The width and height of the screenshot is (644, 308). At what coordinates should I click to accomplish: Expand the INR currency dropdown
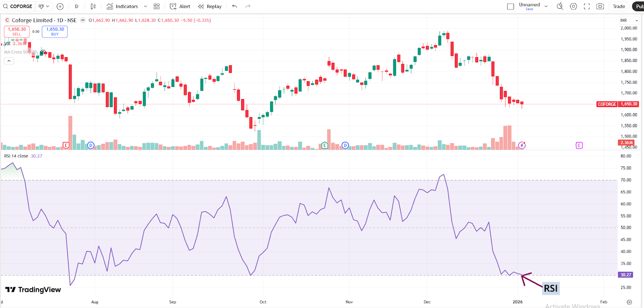pos(629,20)
